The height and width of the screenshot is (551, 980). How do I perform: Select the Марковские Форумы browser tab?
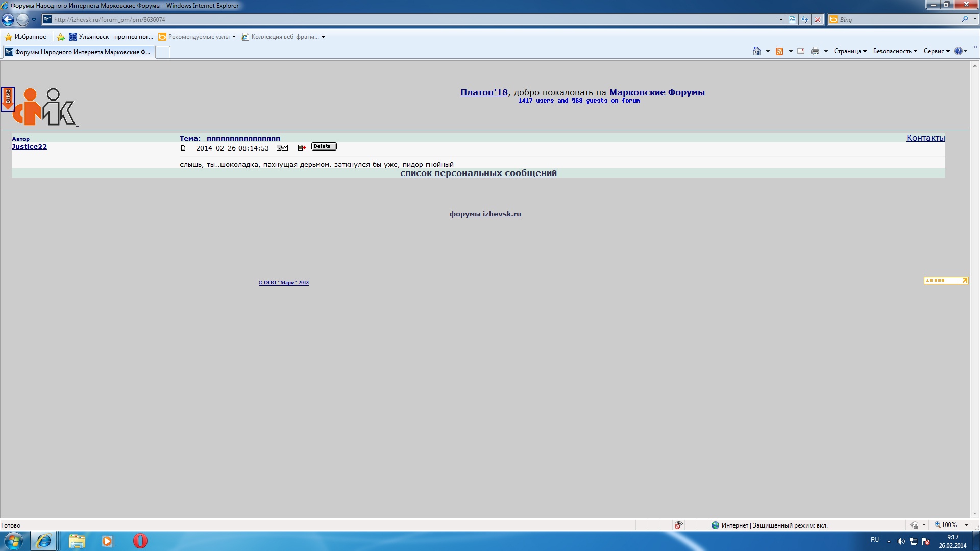click(x=79, y=52)
